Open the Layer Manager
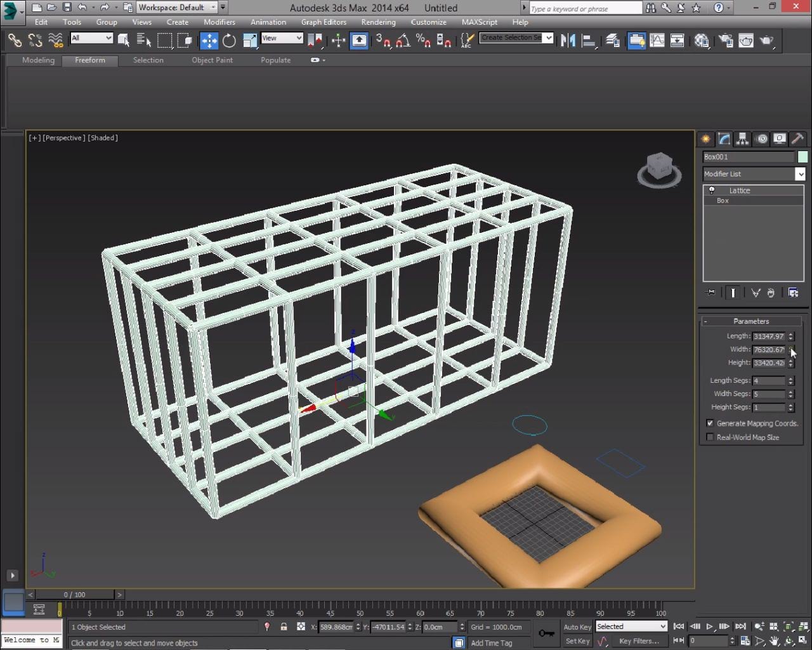The height and width of the screenshot is (650, 812). point(613,41)
